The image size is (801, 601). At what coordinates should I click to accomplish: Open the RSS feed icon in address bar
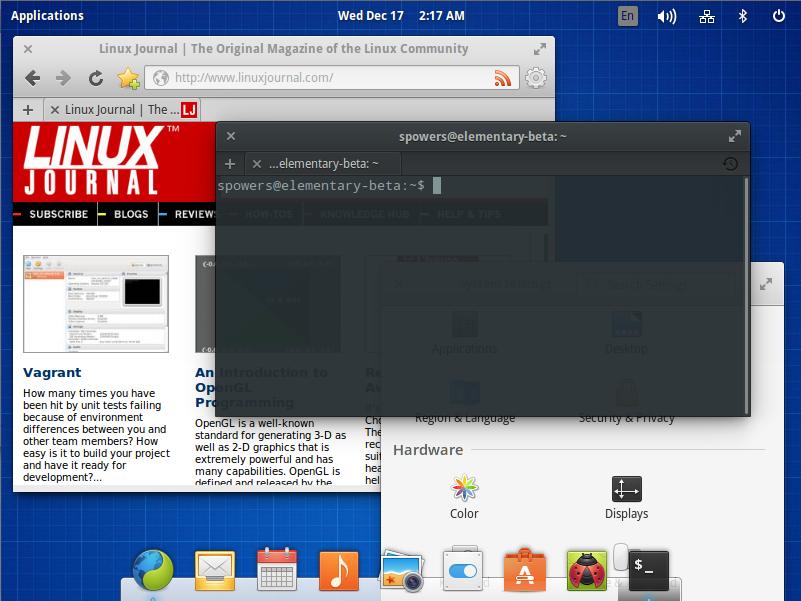(502, 78)
